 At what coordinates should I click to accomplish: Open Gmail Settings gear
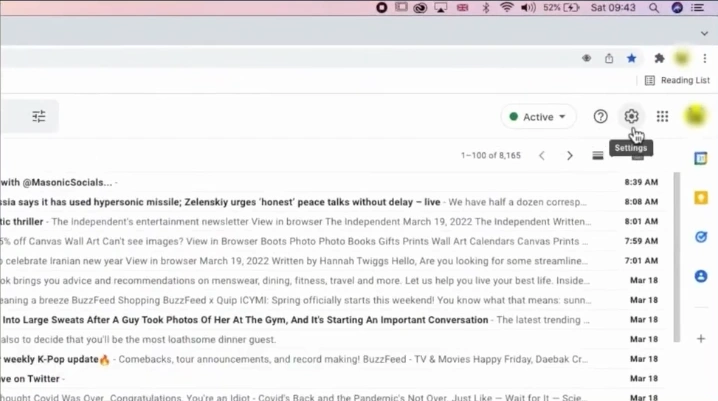pos(631,116)
